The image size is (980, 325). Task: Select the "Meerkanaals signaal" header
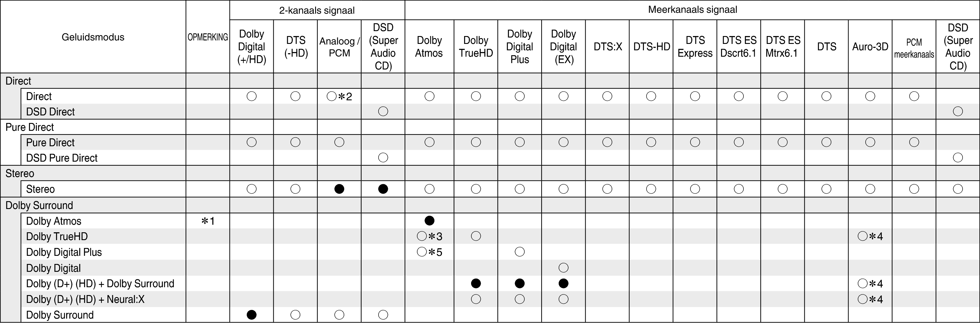pyautogui.click(x=692, y=10)
